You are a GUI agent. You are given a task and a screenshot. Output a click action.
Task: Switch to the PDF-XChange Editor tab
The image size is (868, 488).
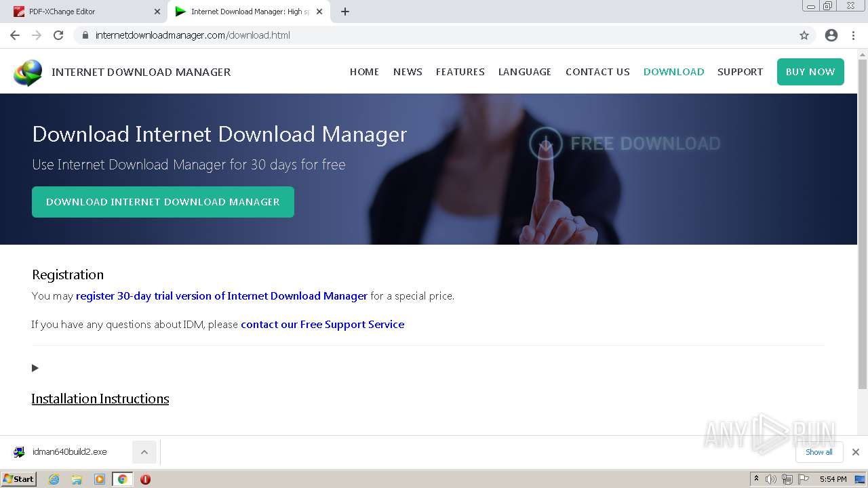(x=85, y=12)
